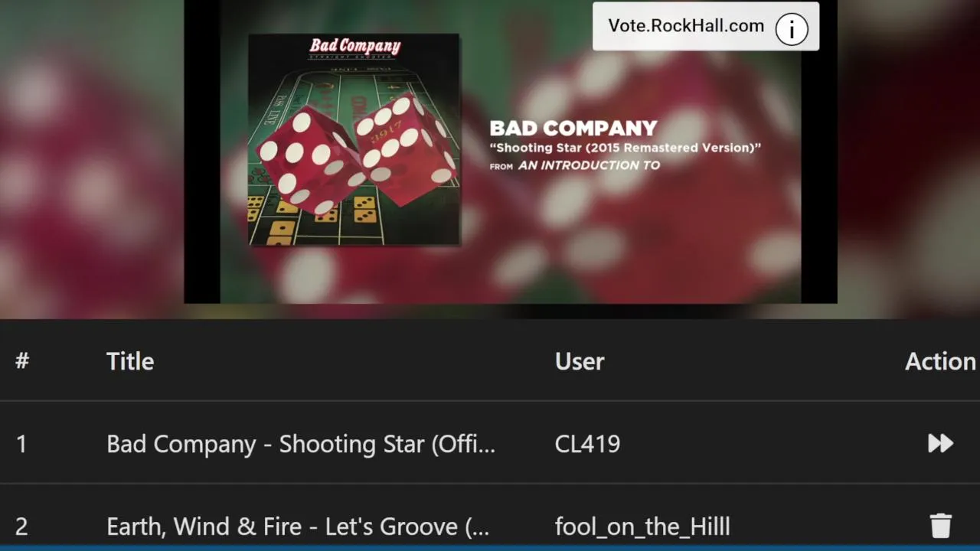
Task: Click the Straight Shooter album cover art
Action: click(354, 139)
